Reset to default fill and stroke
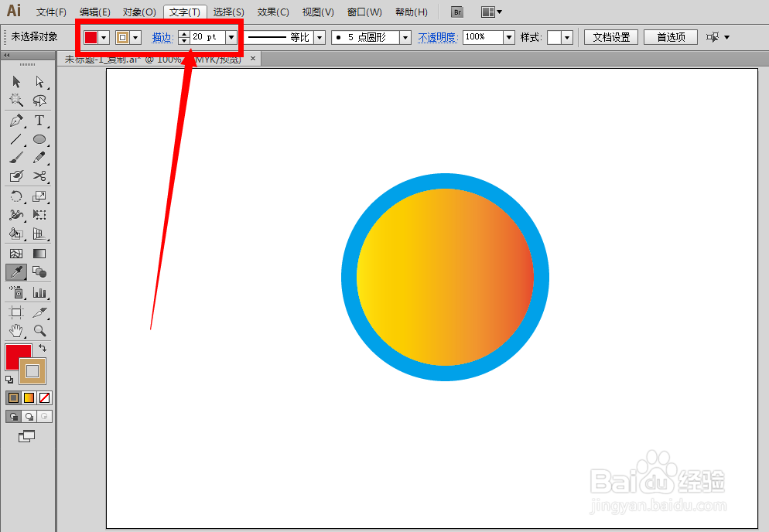This screenshot has height=532, width=769. click(9, 380)
